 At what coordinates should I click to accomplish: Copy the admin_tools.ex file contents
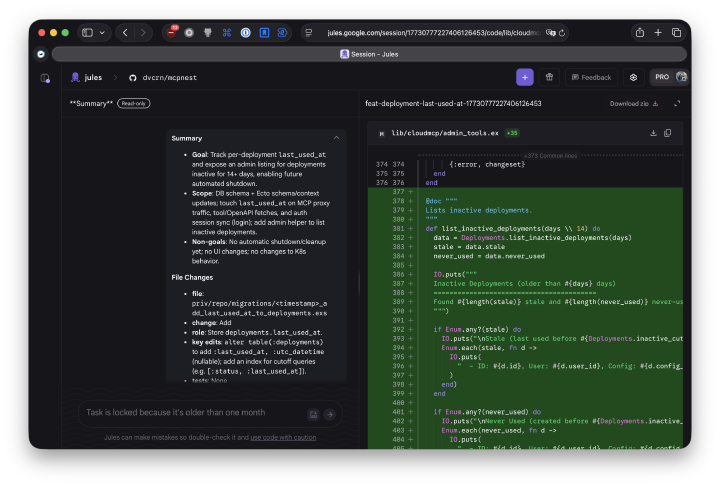click(668, 133)
